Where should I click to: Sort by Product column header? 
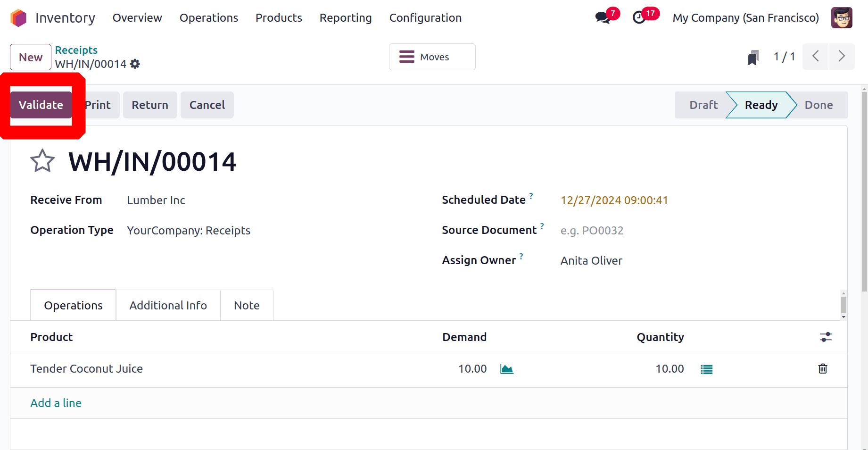click(51, 337)
